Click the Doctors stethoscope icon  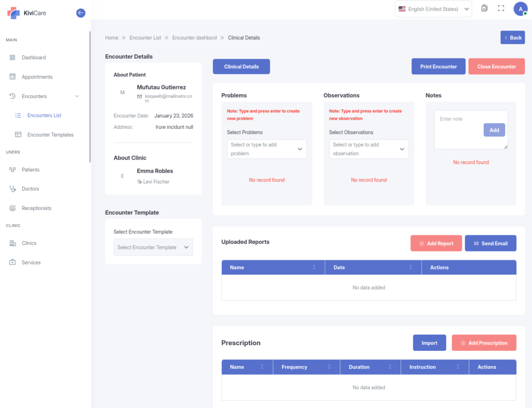click(x=12, y=189)
